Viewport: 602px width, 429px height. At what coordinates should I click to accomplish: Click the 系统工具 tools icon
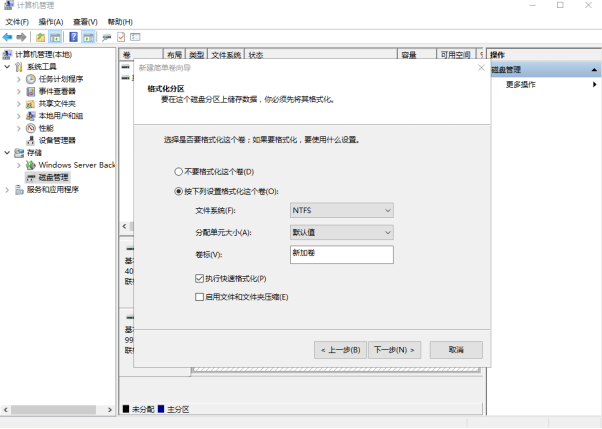click(19, 67)
